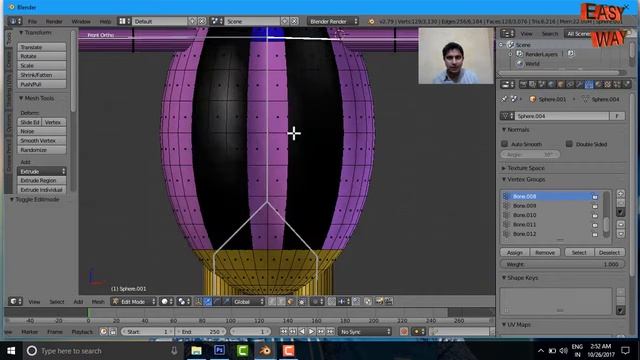This screenshot has width=640, height=360.
Task: Click the End frame field
Action: click(x=200, y=332)
